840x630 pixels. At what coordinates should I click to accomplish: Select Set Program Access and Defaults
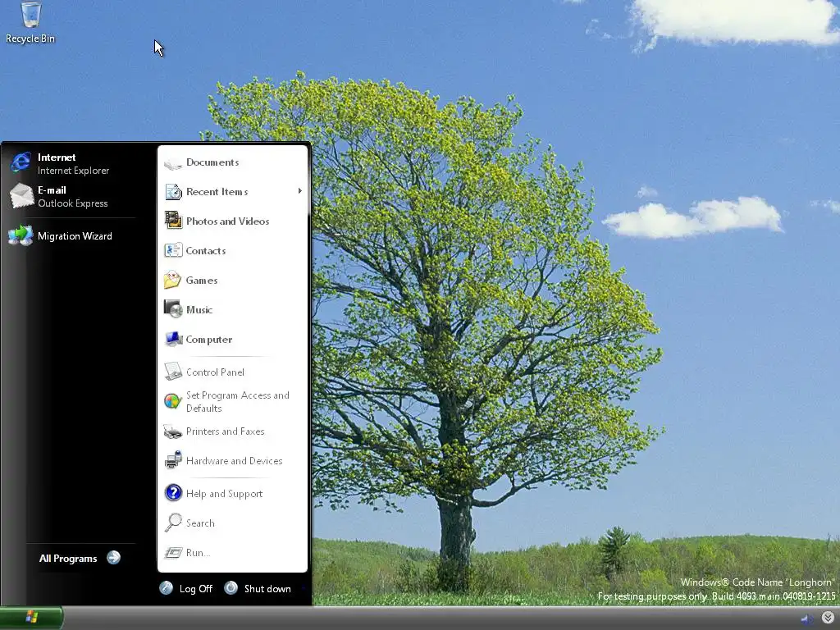click(232, 401)
